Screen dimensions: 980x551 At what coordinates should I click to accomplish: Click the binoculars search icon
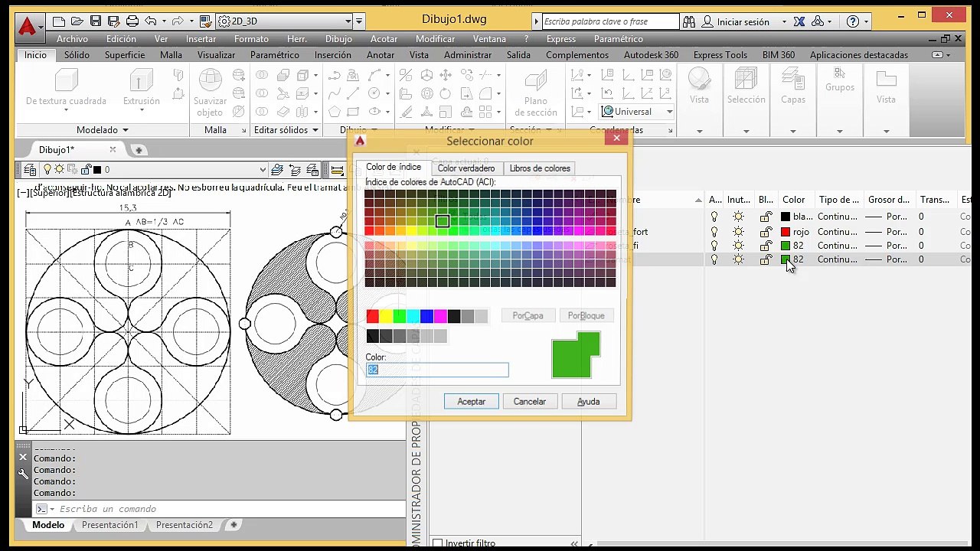tap(689, 21)
